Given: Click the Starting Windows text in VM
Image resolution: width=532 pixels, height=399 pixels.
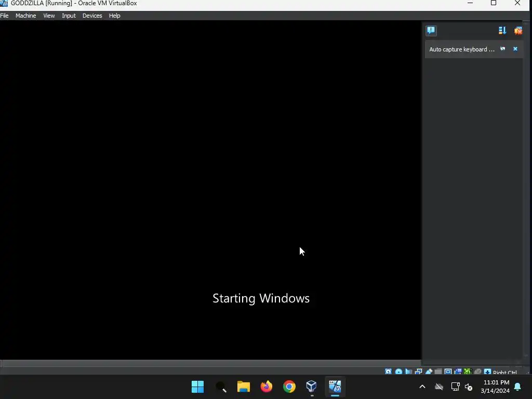Looking at the screenshot, I should click(x=261, y=298).
